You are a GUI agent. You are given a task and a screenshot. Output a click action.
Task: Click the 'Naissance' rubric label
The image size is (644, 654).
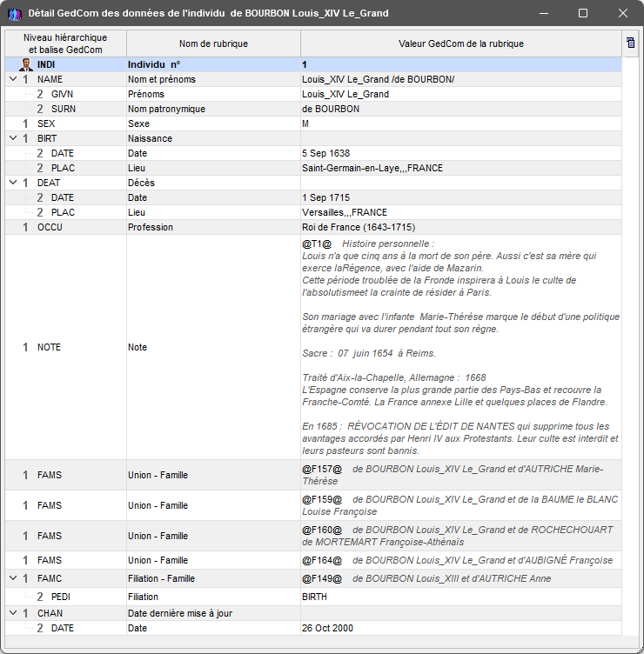click(150, 138)
